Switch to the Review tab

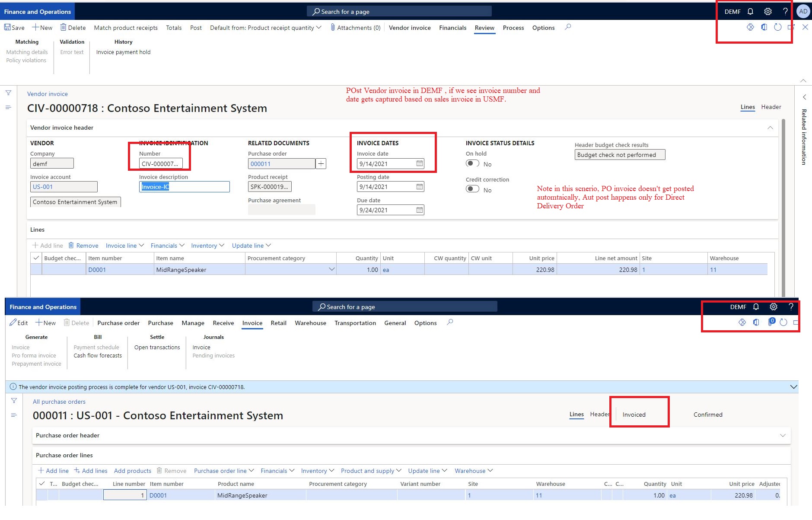[484, 28]
